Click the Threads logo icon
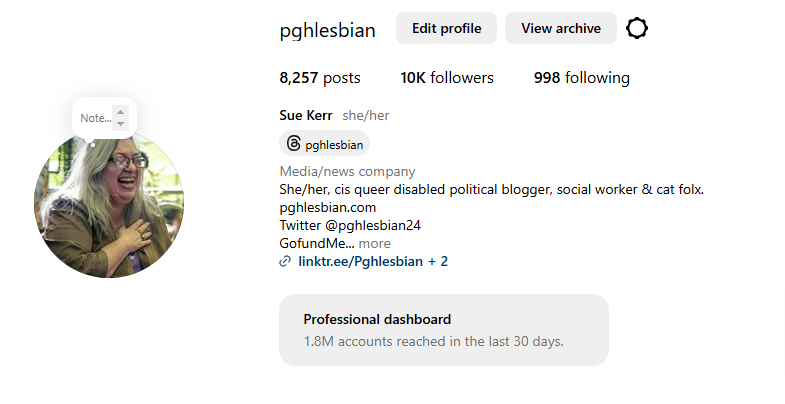 (293, 144)
